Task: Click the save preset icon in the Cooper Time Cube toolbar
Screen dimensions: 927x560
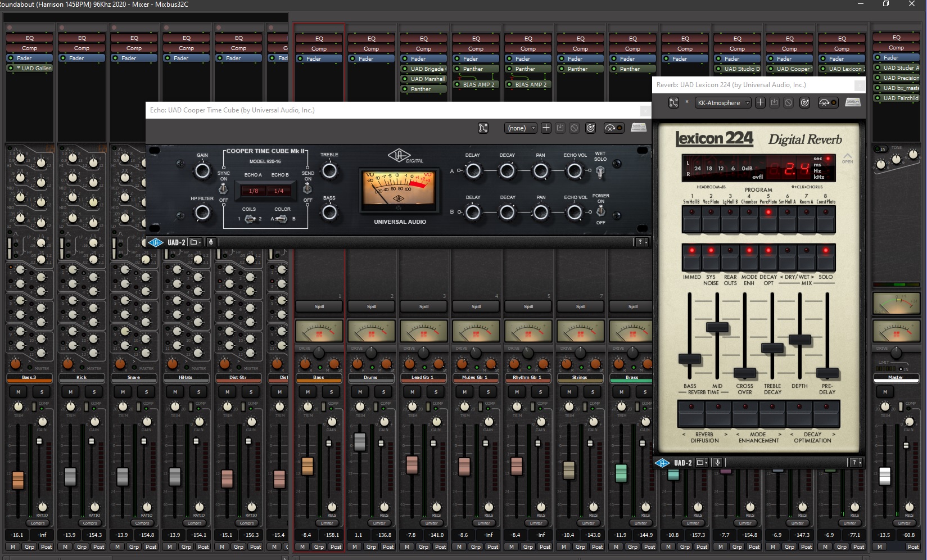Action: coord(560,128)
